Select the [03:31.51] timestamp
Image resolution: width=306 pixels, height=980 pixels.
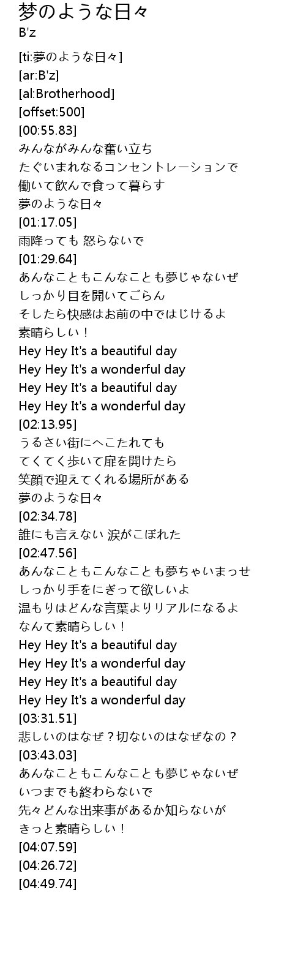tap(48, 718)
